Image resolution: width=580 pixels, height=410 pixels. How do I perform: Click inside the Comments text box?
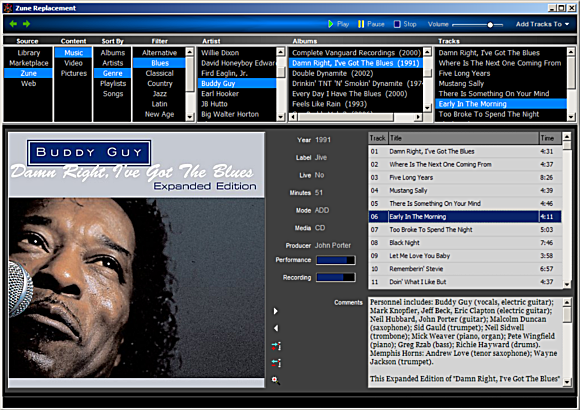[465, 342]
